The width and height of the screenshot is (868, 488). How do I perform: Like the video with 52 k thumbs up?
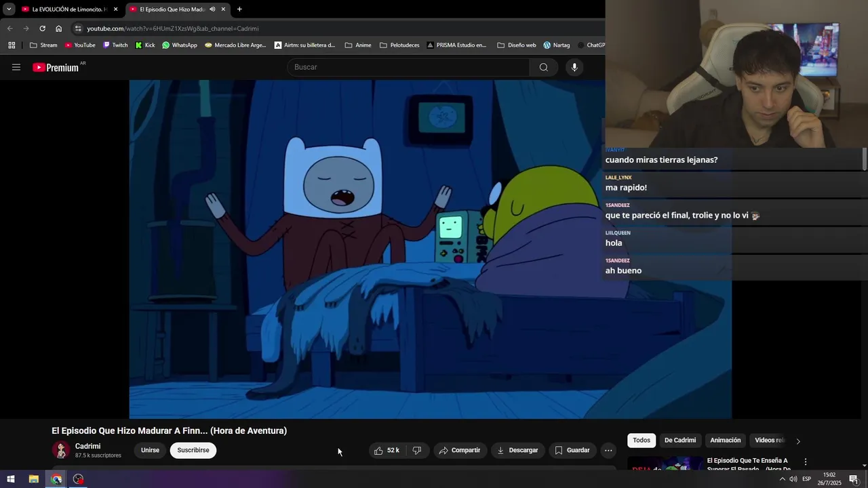click(387, 450)
